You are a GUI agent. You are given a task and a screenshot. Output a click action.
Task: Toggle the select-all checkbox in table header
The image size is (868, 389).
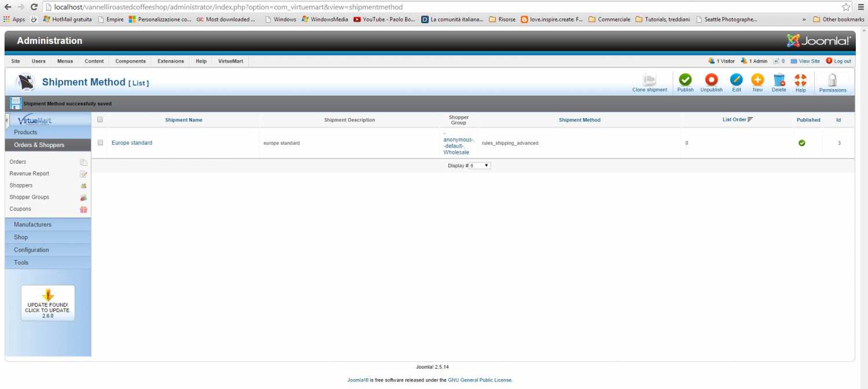(x=100, y=120)
